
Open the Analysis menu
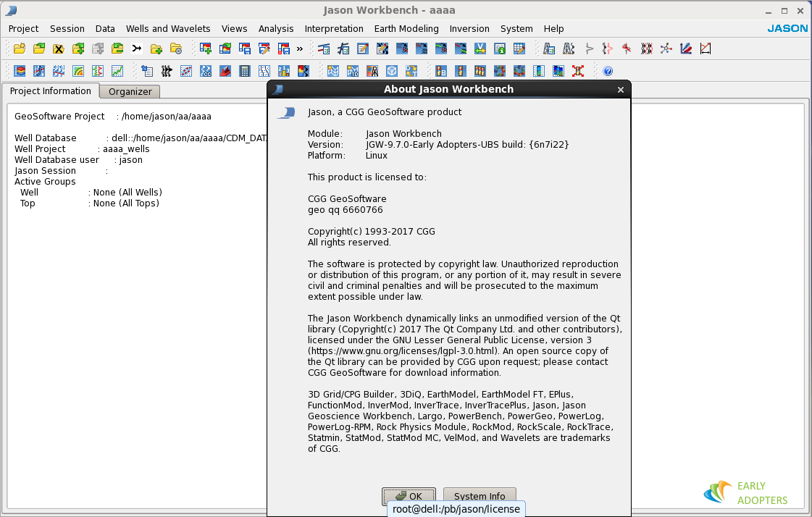point(276,28)
